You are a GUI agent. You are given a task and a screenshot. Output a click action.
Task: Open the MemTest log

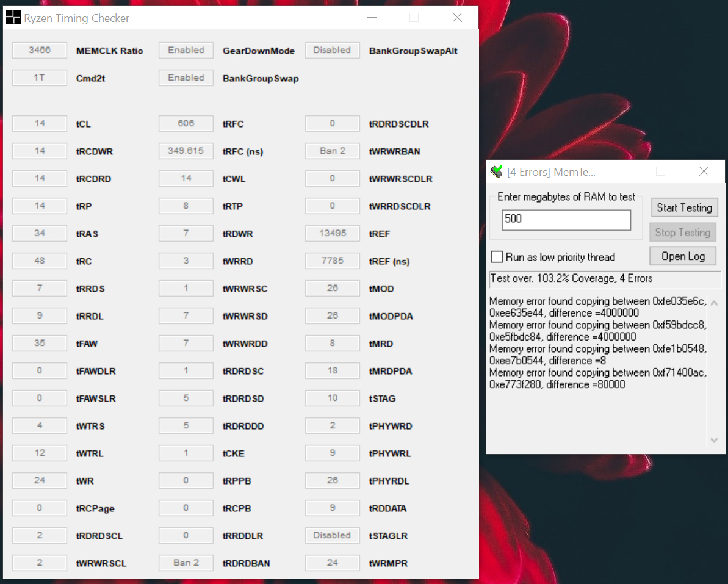[x=682, y=256]
